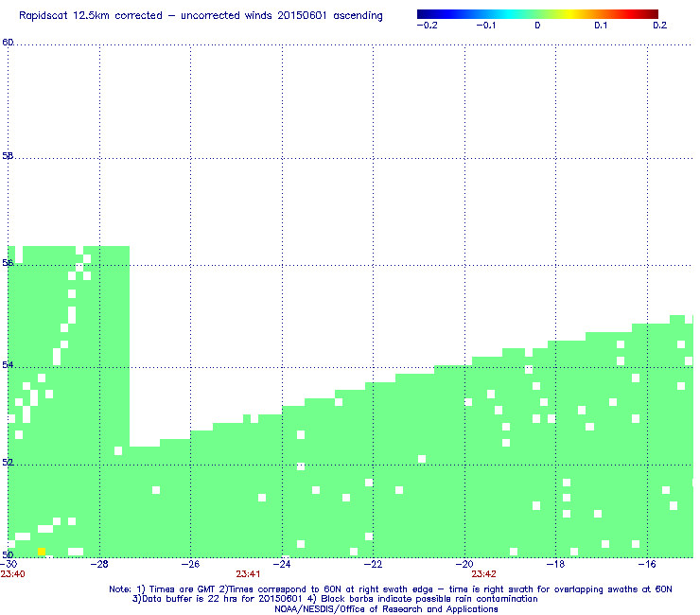
Task: Click the -0.1 color bar label
Action: tap(486, 26)
